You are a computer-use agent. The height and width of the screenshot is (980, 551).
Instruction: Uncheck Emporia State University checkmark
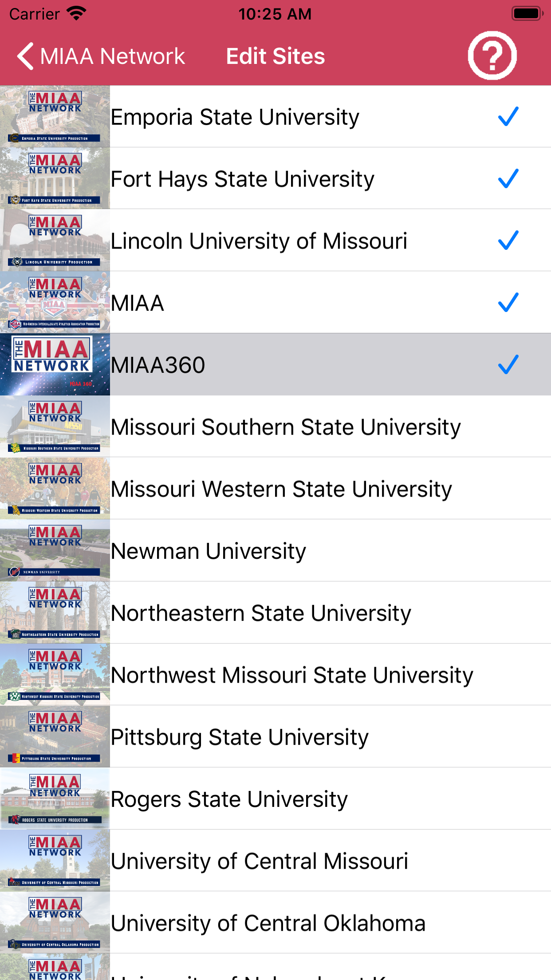(508, 117)
